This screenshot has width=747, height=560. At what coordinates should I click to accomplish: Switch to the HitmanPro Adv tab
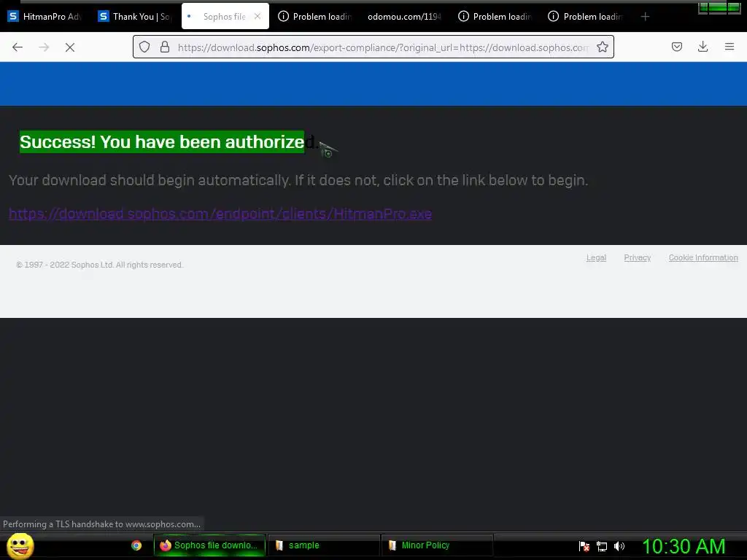(45, 17)
